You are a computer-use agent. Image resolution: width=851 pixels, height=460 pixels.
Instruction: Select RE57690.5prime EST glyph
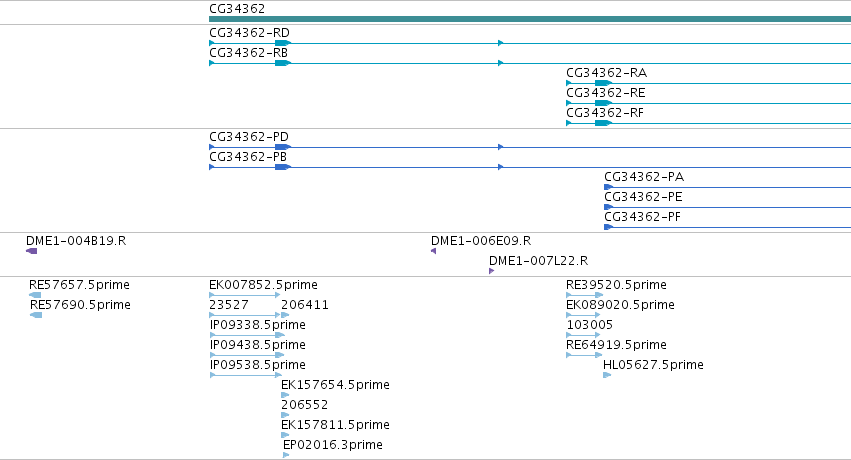pos(36,315)
